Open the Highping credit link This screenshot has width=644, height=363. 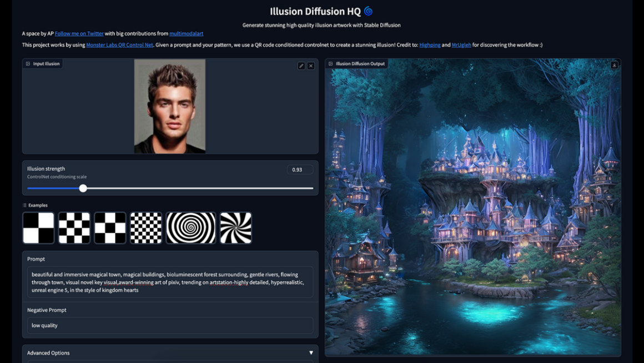click(430, 44)
